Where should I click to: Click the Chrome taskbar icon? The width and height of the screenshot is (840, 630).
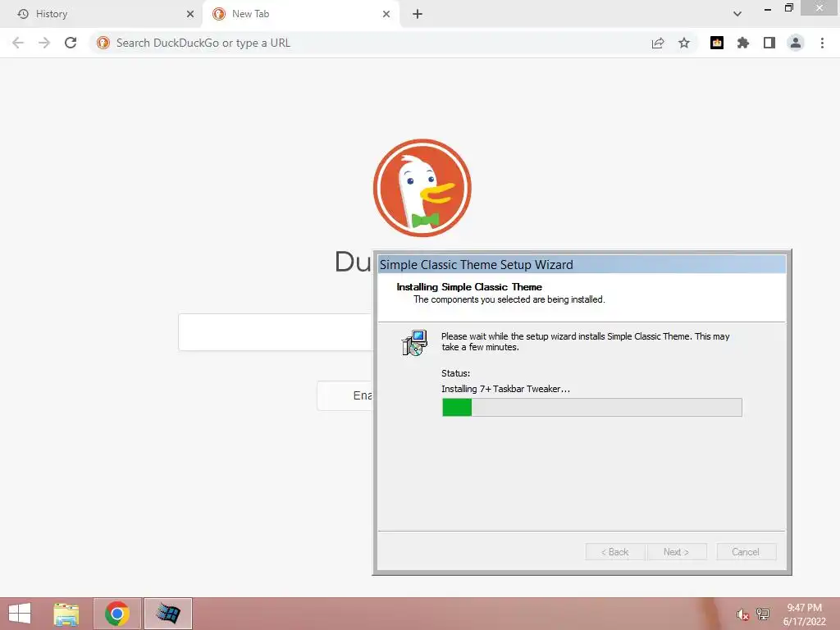coord(117,614)
